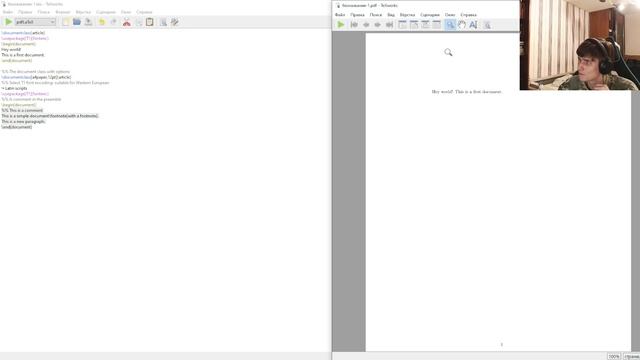640x360 pixels.
Task: Open the Replace tool in editor toolbar
Action: (175, 22)
